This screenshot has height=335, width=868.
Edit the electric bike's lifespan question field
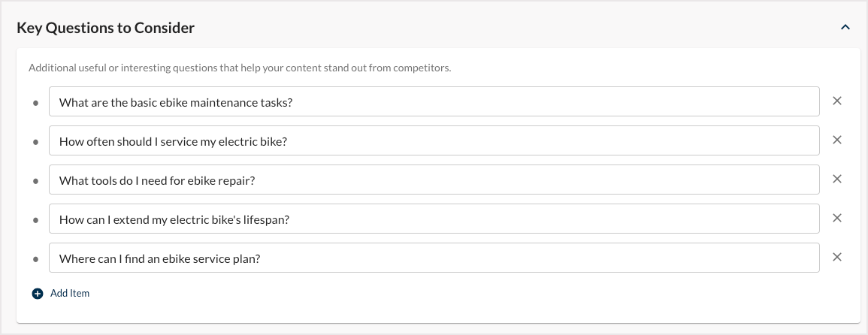434,219
